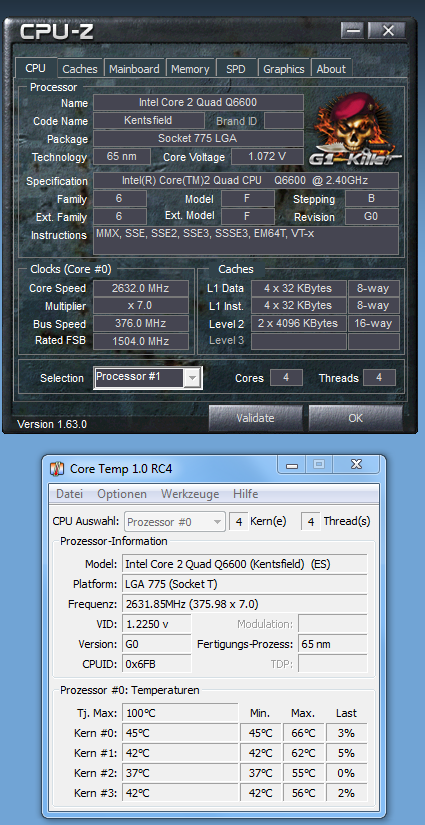Click the Kern #2 Min. temperature 37°C

point(261,773)
